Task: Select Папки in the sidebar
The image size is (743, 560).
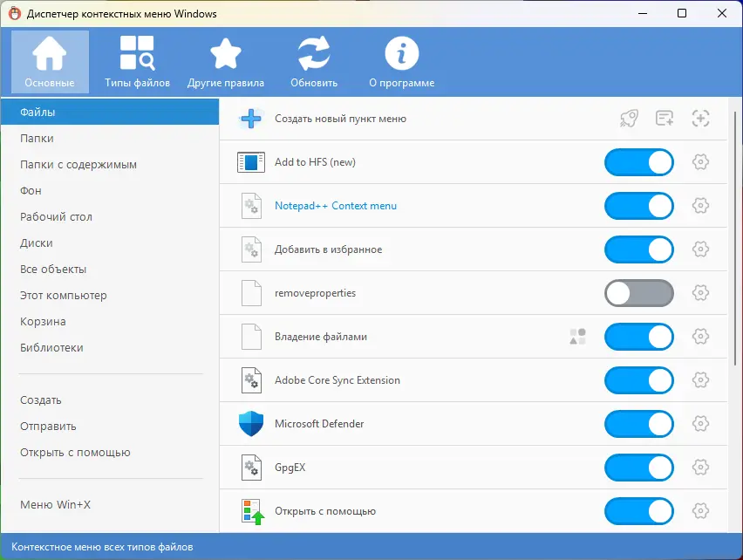Action: tap(110, 139)
